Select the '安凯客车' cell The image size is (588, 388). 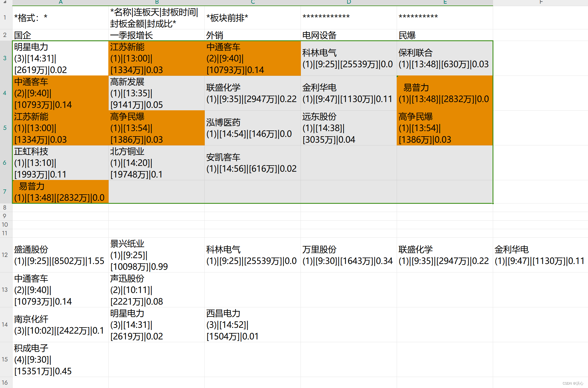[253, 163]
